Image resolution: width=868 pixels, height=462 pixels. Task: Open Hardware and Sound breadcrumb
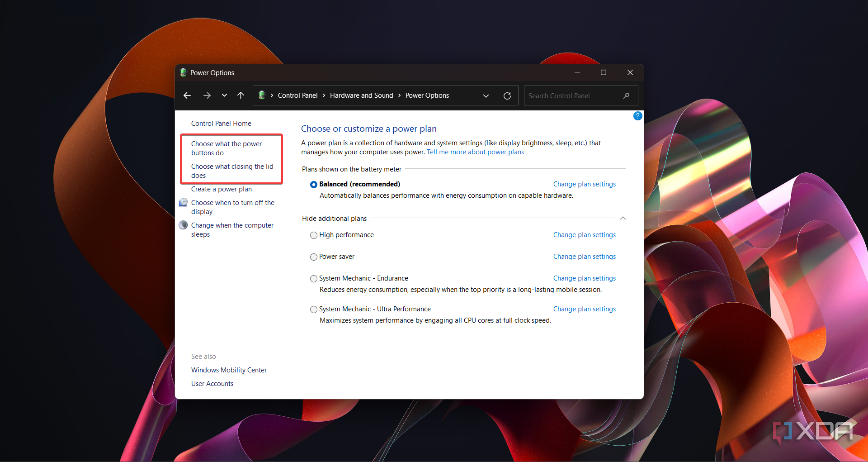point(361,95)
